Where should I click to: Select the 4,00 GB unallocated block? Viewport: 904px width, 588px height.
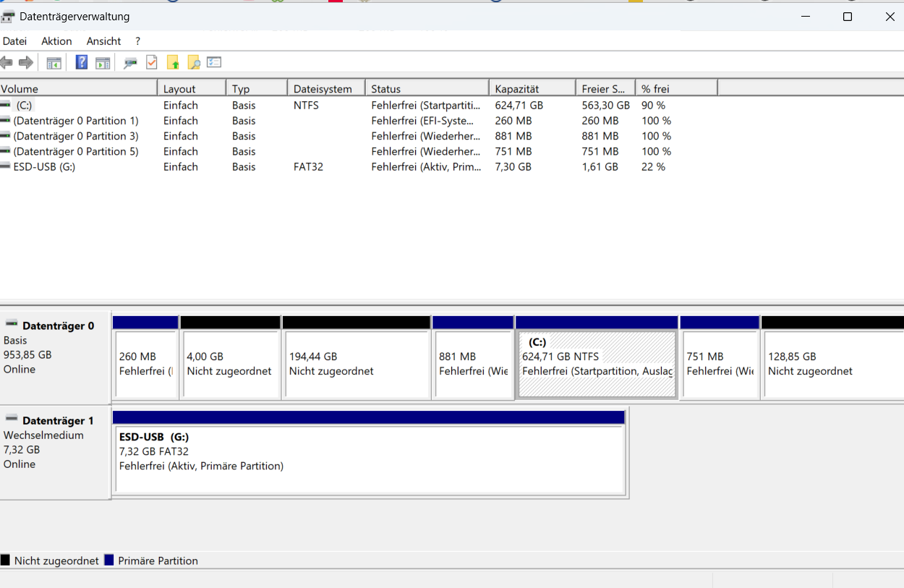point(231,358)
